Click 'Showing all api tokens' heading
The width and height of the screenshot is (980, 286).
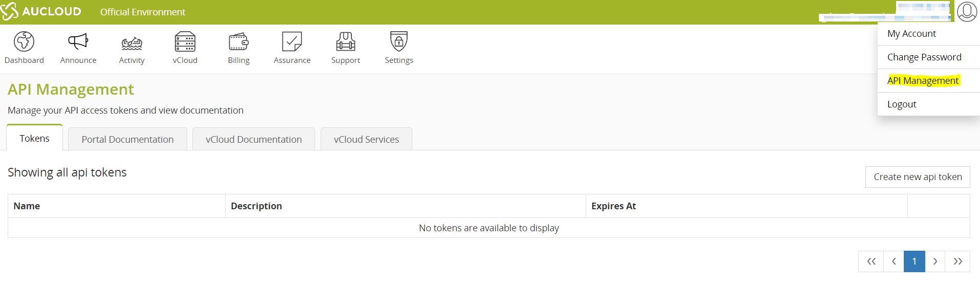pos(67,172)
